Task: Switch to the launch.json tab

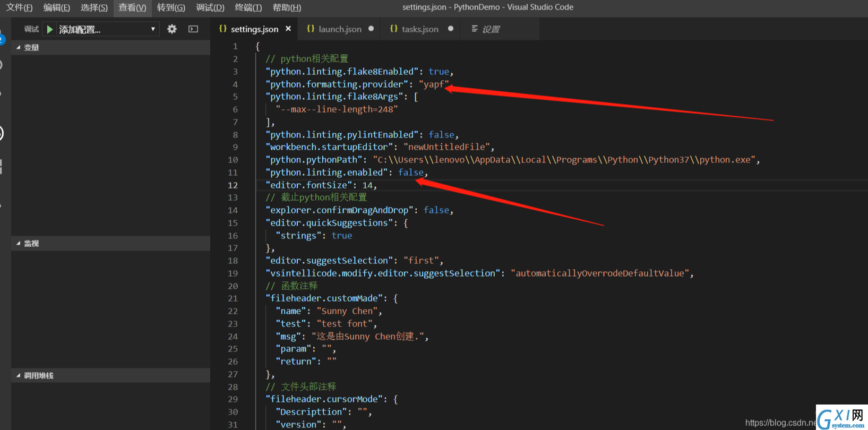Action: [340, 29]
